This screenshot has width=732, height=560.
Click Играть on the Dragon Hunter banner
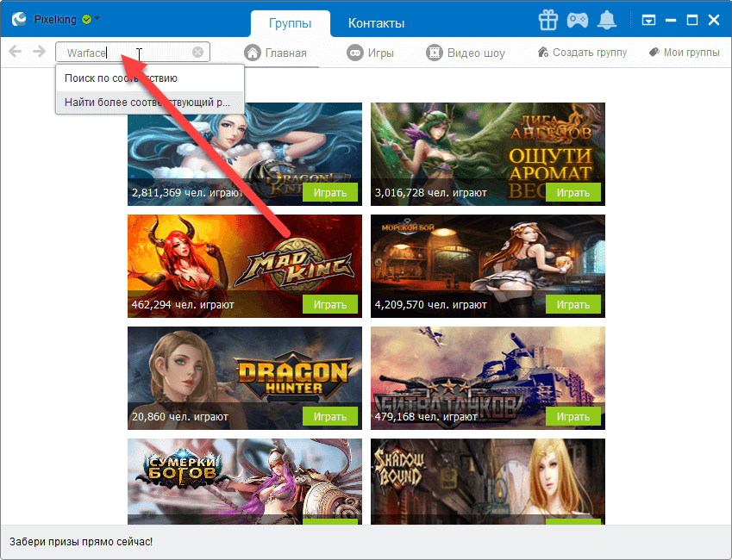click(x=330, y=417)
